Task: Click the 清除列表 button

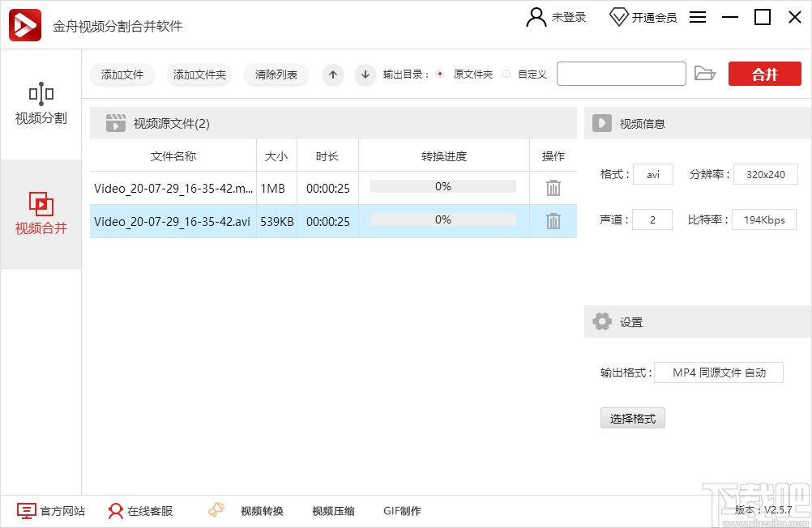Action: [276, 75]
